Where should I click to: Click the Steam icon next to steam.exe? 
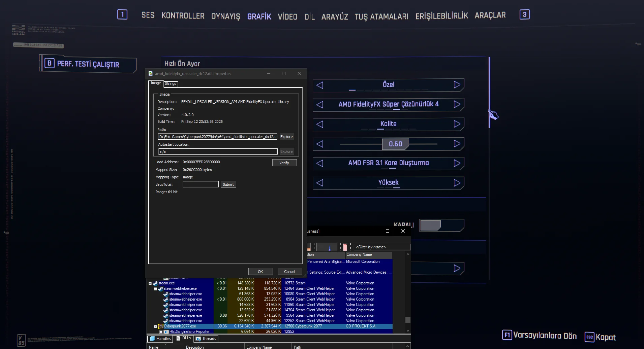pyautogui.click(x=155, y=283)
